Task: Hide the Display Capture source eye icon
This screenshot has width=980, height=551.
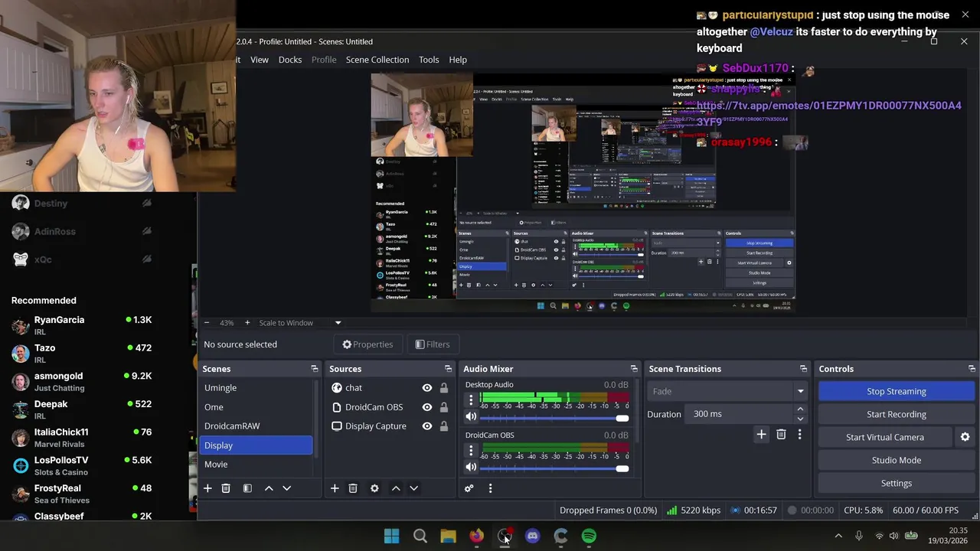Action: (427, 426)
